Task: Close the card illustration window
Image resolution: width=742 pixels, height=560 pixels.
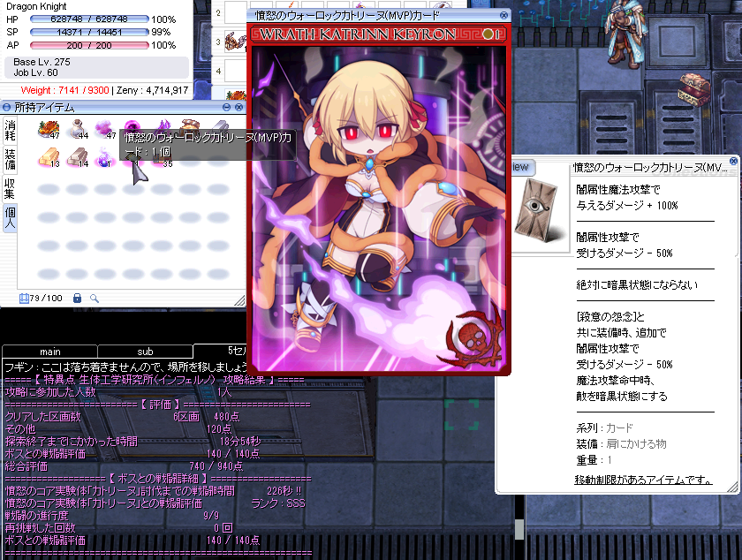Action: click(504, 15)
